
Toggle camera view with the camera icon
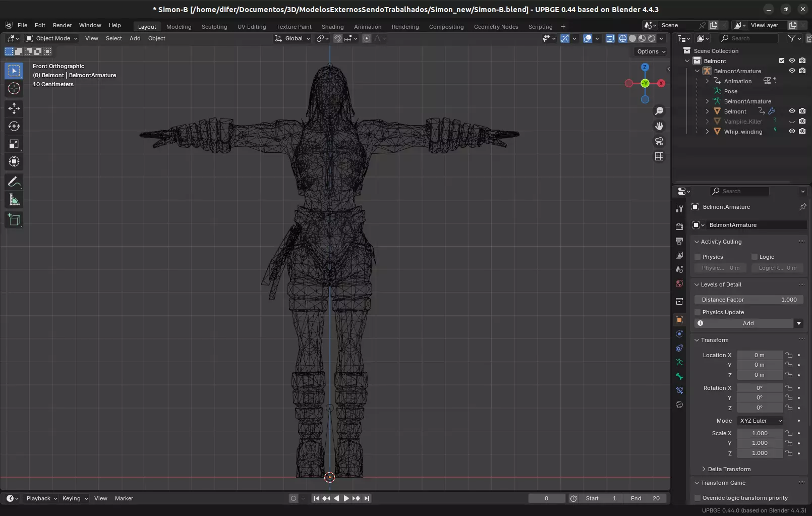[x=659, y=141]
